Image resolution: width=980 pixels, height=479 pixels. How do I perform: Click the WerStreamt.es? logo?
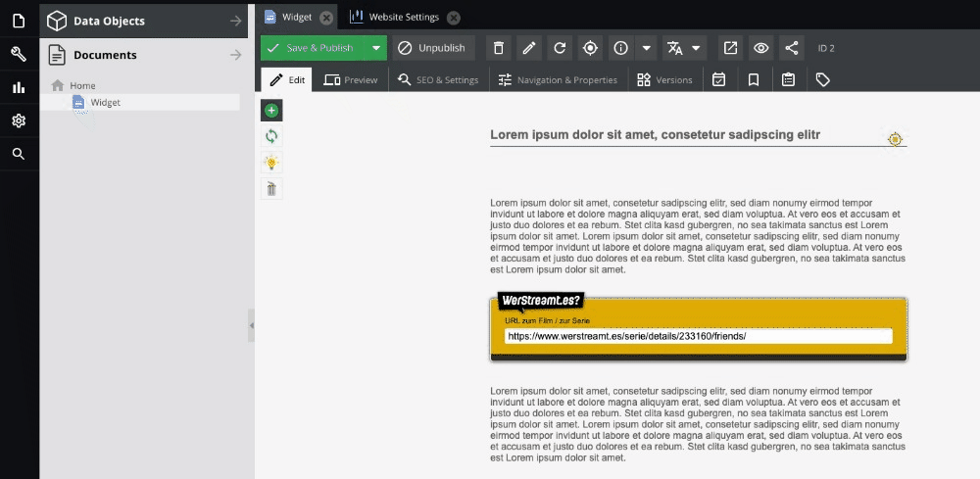[x=541, y=301]
